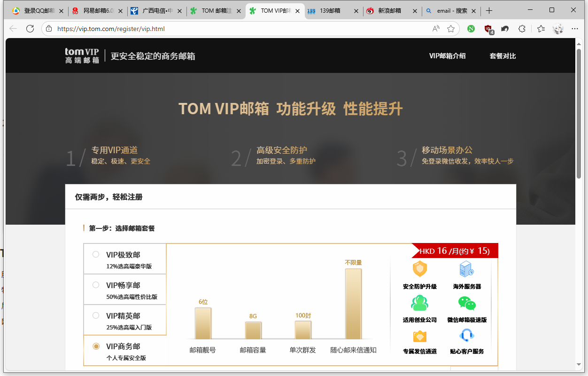Select the VIP极致邮 radio option

click(x=96, y=254)
